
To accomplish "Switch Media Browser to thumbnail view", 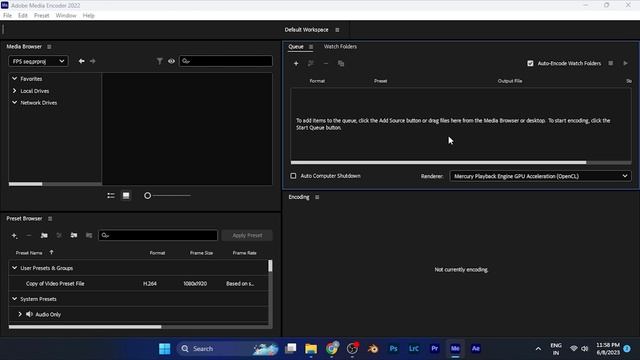I will (126, 196).
